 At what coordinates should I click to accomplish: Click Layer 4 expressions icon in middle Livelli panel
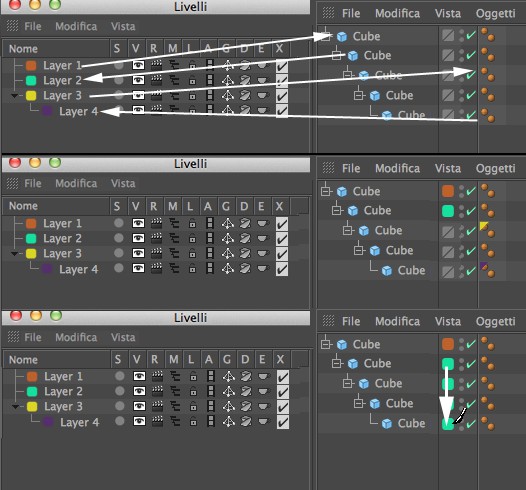(262, 268)
